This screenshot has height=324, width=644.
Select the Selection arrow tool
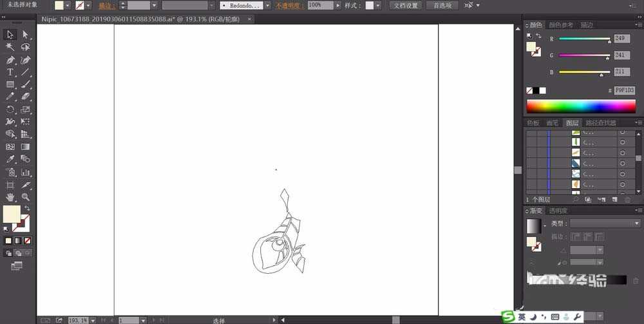(x=10, y=35)
